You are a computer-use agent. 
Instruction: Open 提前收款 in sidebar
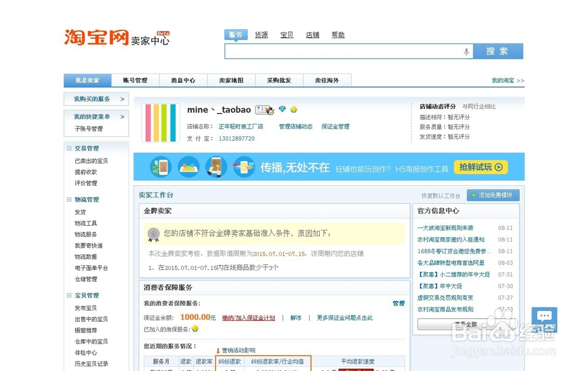(x=86, y=172)
